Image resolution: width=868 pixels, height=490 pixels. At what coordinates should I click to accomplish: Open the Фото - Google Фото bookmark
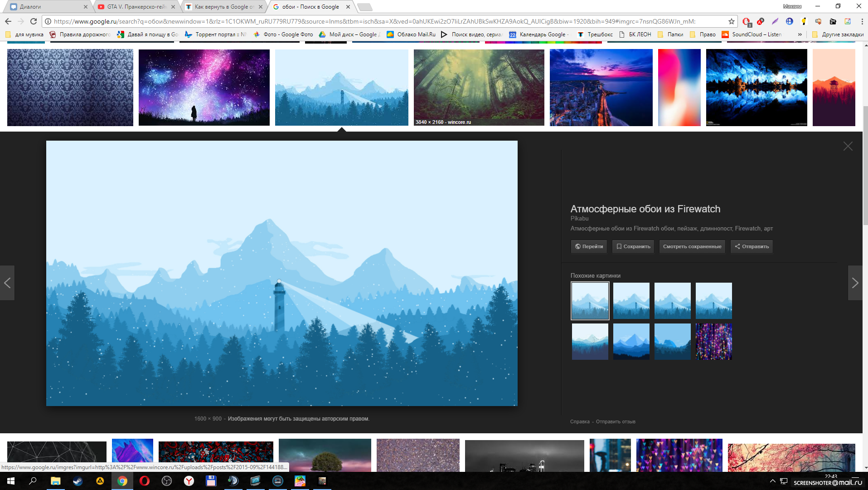pyautogui.click(x=283, y=34)
